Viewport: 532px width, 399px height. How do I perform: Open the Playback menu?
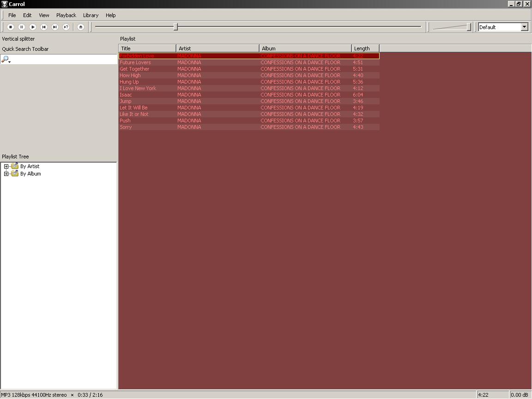tap(66, 15)
